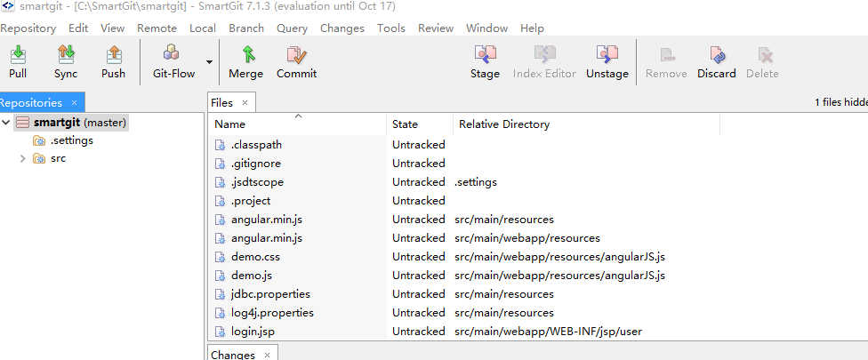Viewport: 868px width, 360px height.
Task: Click the src folder icon
Action: click(x=39, y=159)
